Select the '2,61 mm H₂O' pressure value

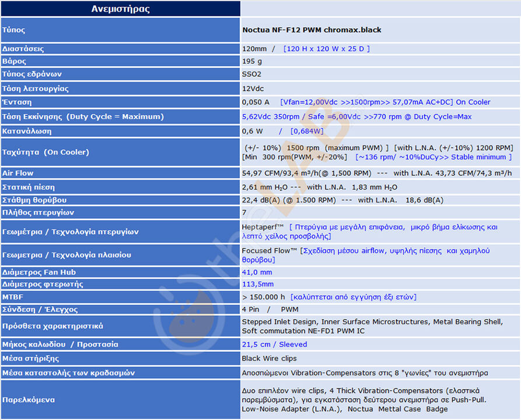click(265, 187)
